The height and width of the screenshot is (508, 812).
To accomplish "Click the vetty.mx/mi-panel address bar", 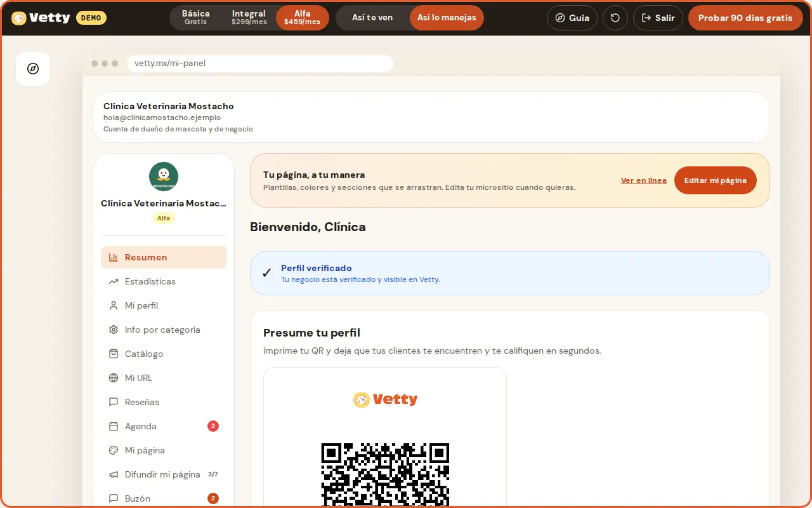I will pos(260,63).
